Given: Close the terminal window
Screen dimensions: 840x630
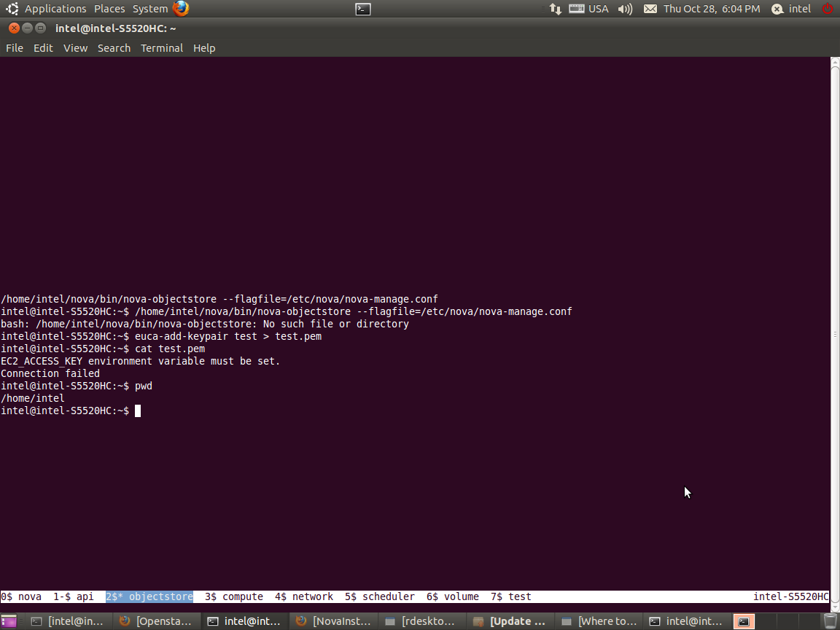Looking at the screenshot, I should (x=15, y=28).
